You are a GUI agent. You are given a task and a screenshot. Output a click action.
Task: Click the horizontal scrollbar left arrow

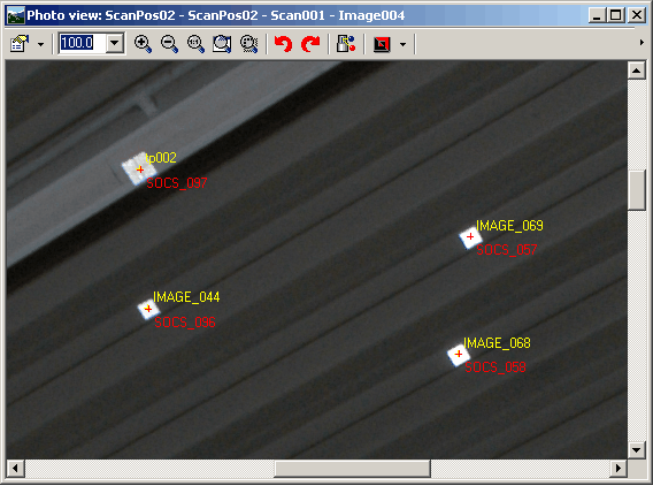click(16, 468)
